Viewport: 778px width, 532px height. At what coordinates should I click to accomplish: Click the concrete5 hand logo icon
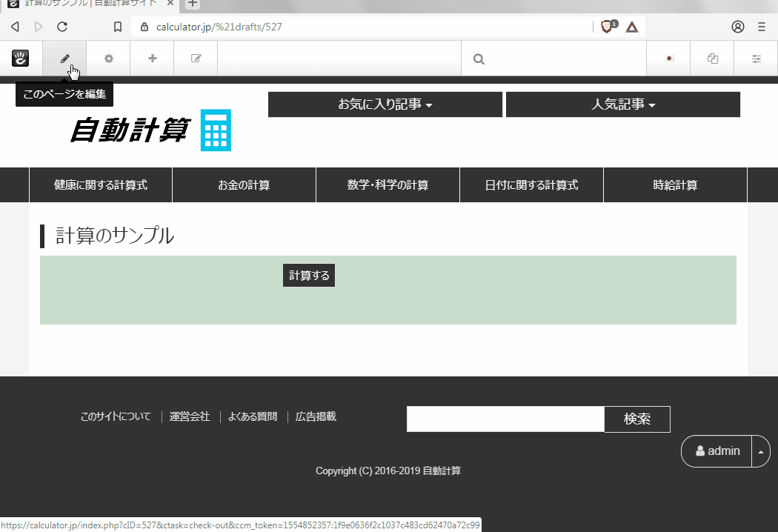[21, 59]
